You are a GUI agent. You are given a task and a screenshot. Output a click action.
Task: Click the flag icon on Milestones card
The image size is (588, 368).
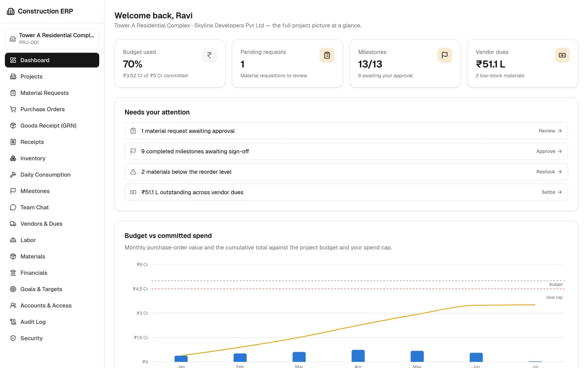click(445, 55)
